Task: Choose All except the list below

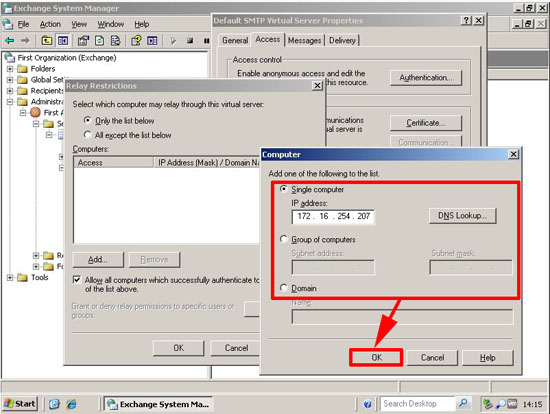Action: click(x=87, y=134)
